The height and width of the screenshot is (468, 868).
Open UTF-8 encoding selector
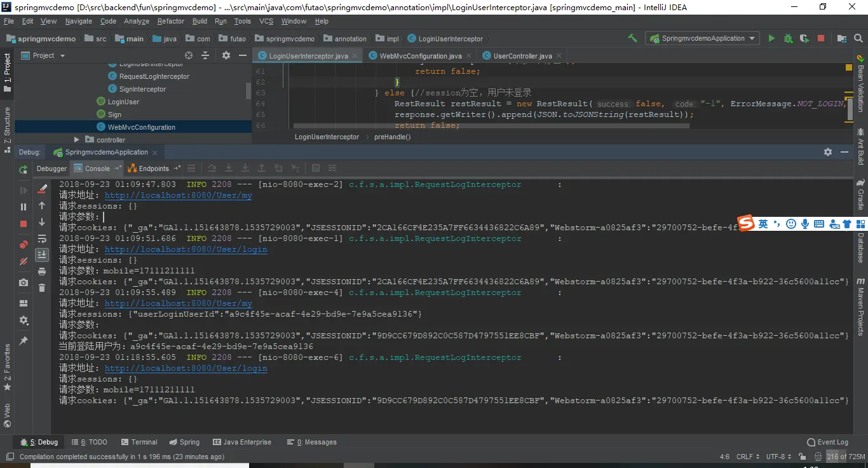click(779, 457)
